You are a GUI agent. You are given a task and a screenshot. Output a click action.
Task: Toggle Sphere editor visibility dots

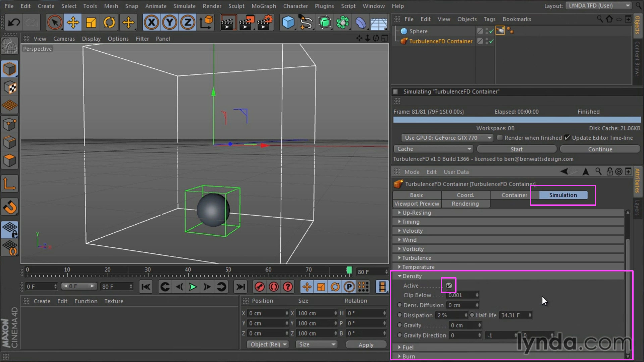pos(487,31)
